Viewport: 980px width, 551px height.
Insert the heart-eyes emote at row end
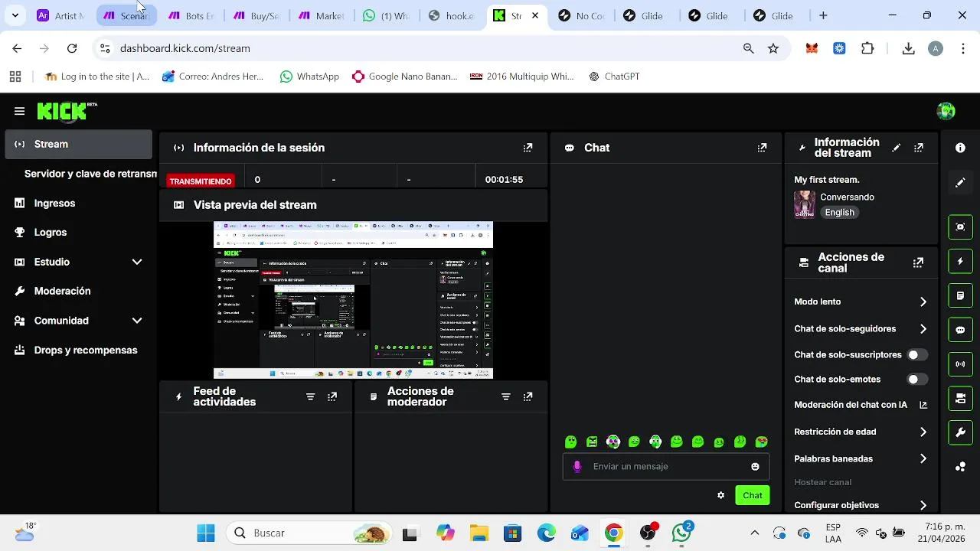[761, 442]
